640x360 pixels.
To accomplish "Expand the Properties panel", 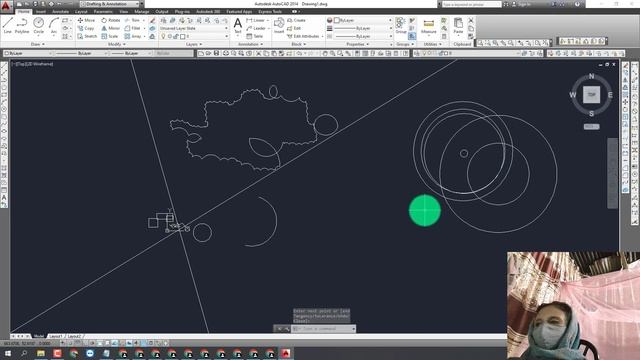I will [358, 44].
